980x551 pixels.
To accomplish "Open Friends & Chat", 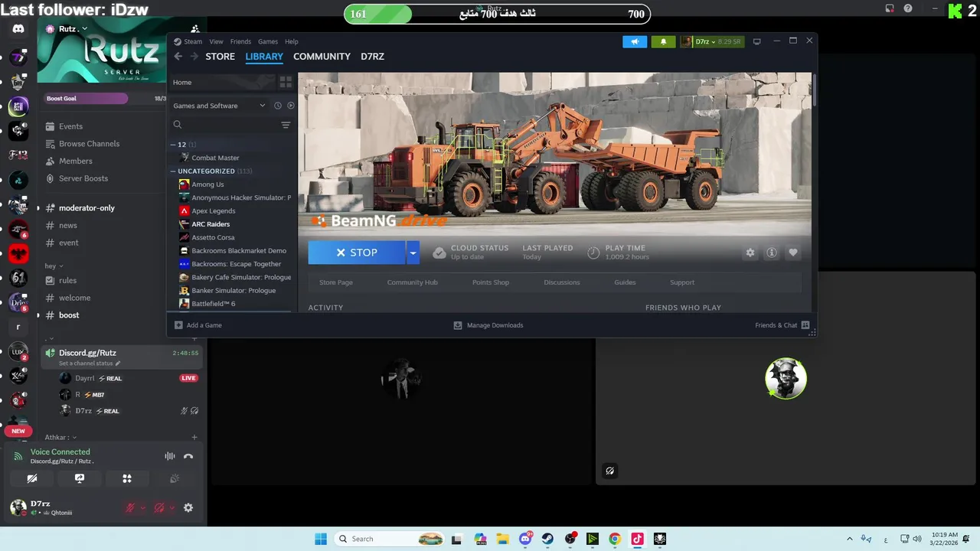I will 782,325.
